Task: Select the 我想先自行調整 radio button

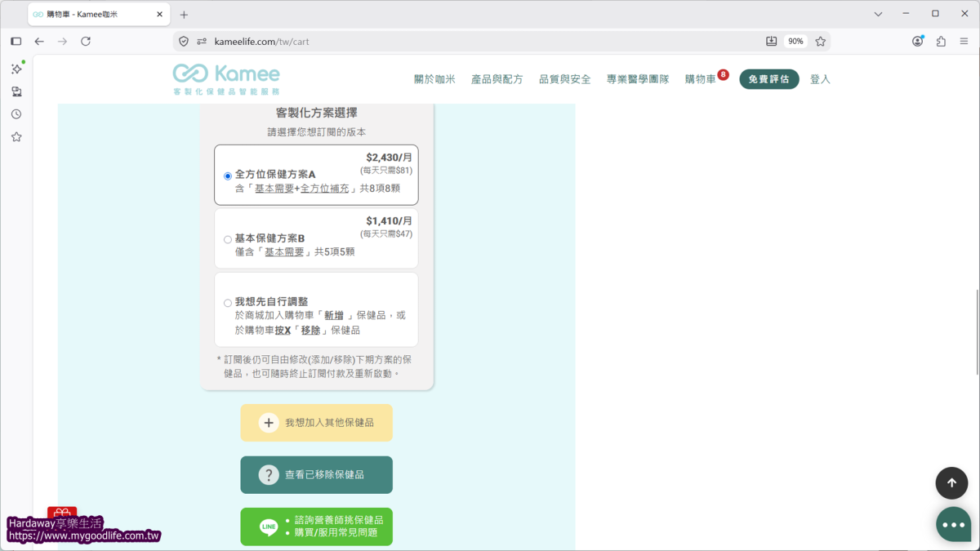Action: (x=228, y=303)
